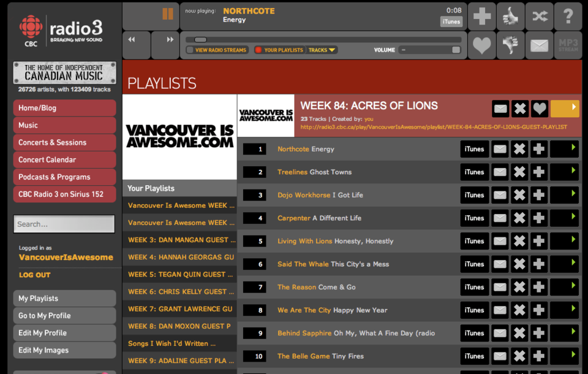Screen dimensions: 588x374
Task: Remove Northcote Energy from playlist
Action: (x=519, y=149)
